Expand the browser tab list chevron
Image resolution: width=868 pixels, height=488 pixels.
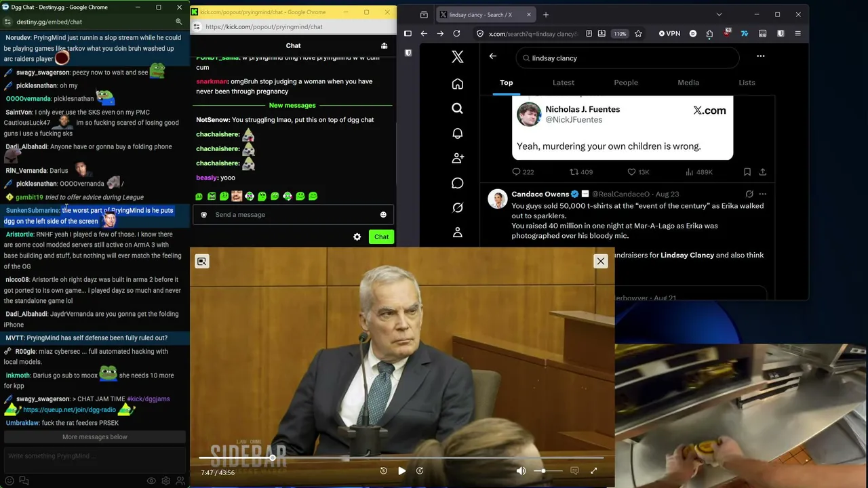pyautogui.click(x=719, y=14)
